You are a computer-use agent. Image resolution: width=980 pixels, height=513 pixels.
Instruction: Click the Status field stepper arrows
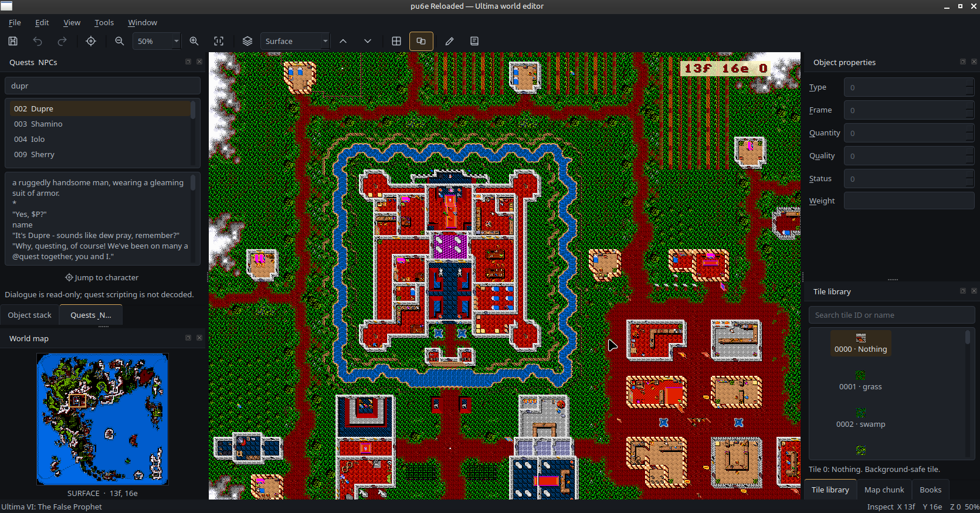970,179
